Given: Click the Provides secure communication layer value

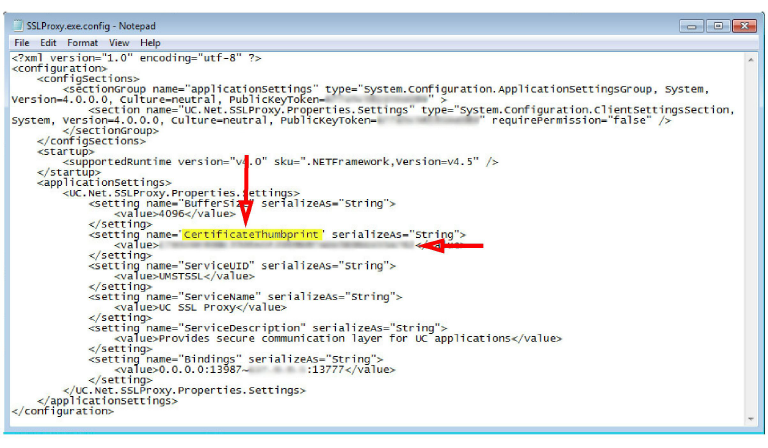Looking at the screenshot, I should click(338, 338).
